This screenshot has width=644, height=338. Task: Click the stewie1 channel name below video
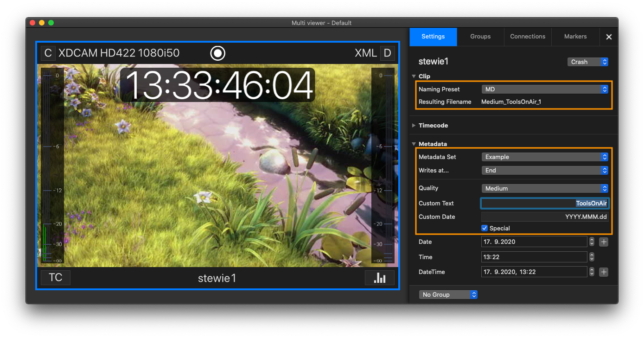pyautogui.click(x=217, y=278)
